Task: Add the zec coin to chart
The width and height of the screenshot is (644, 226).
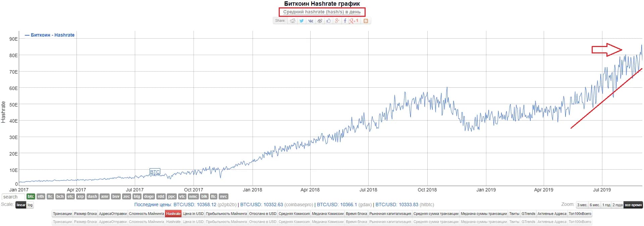Action: click(x=126, y=196)
